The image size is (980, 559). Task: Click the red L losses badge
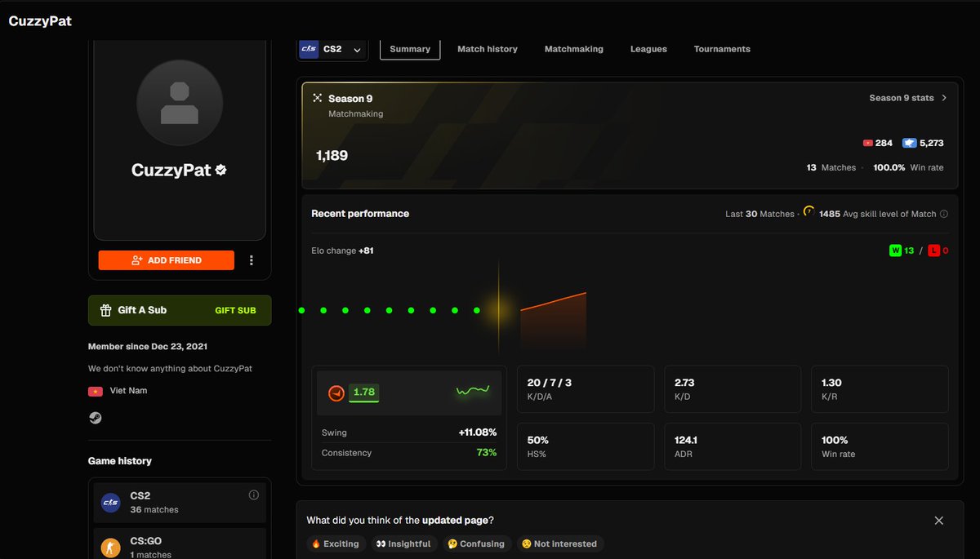point(933,251)
